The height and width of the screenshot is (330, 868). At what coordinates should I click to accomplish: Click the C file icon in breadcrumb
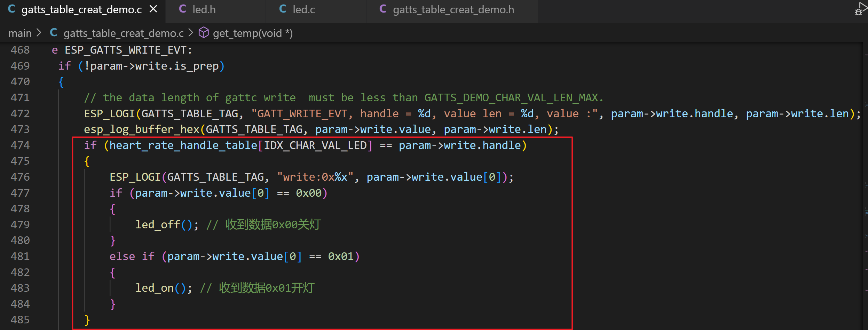pyautogui.click(x=54, y=33)
